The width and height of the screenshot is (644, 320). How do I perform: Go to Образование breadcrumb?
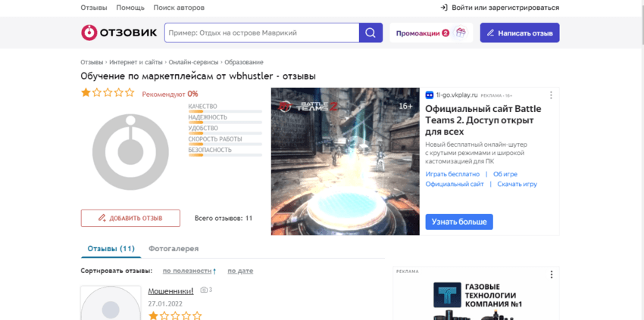(x=244, y=62)
